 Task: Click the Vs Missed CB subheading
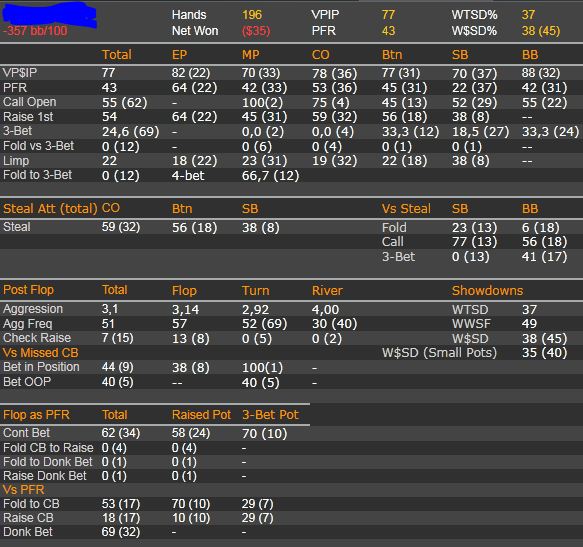click(41, 353)
